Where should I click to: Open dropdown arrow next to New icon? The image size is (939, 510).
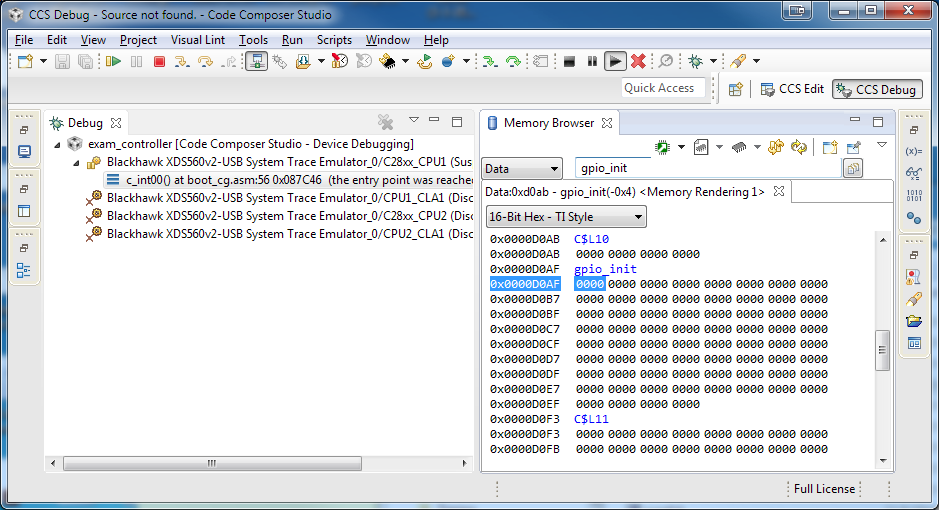pos(43,61)
